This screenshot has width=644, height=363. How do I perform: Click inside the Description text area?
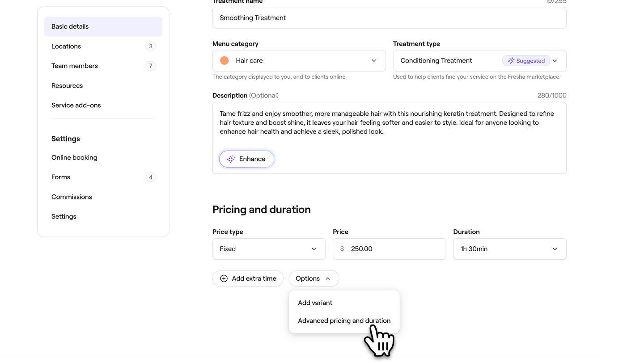[389, 143]
